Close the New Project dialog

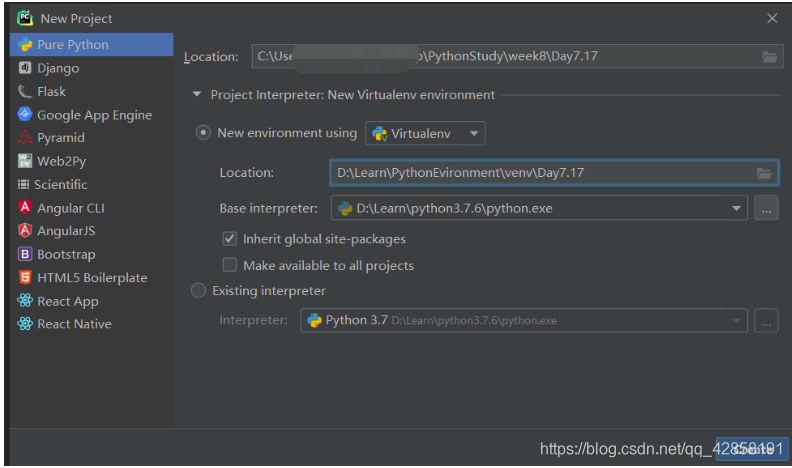click(x=772, y=19)
